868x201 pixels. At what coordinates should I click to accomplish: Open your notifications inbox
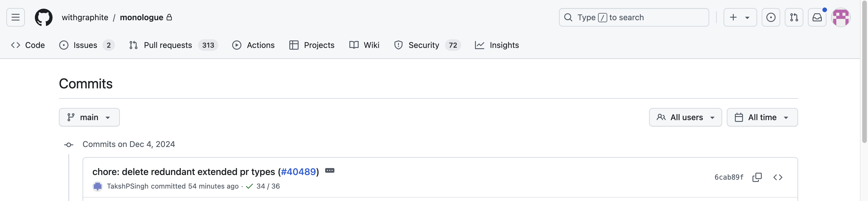point(817,17)
